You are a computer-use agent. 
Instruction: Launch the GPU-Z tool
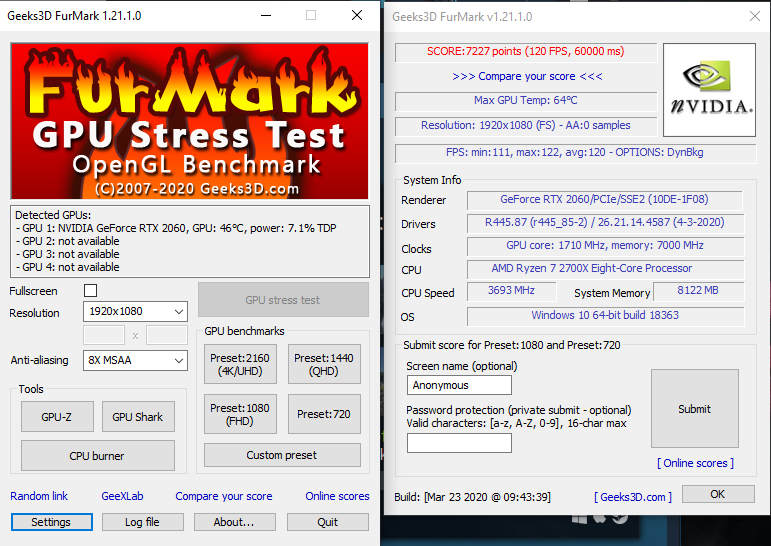57,417
